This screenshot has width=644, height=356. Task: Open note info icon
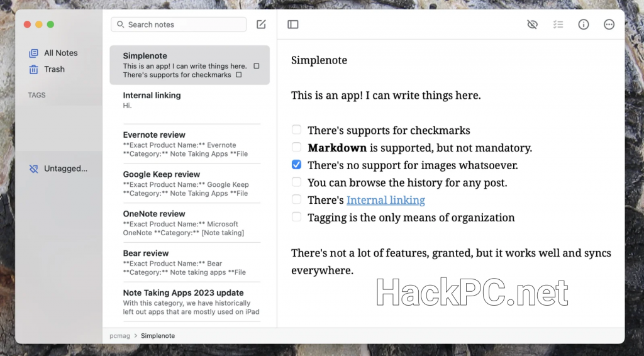click(584, 25)
